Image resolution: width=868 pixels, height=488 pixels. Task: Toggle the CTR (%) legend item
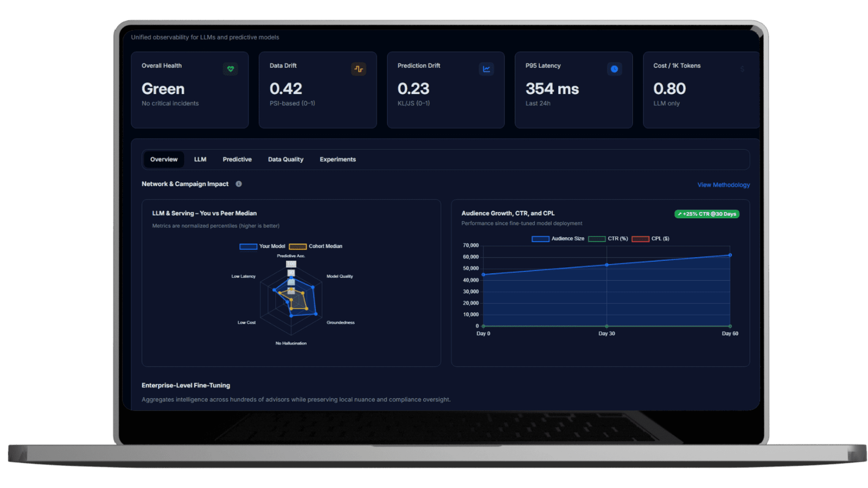pyautogui.click(x=597, y=239)
